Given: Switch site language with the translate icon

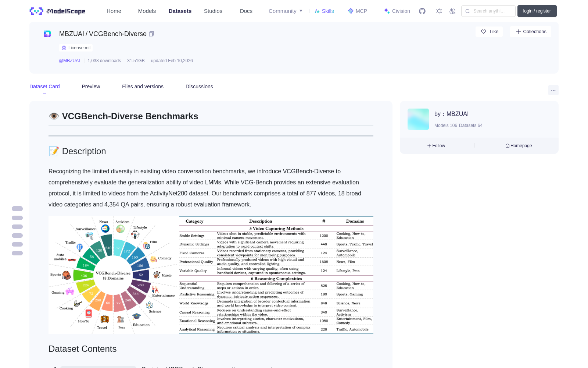Looking at the screenshot, I should tap(453, 11).
